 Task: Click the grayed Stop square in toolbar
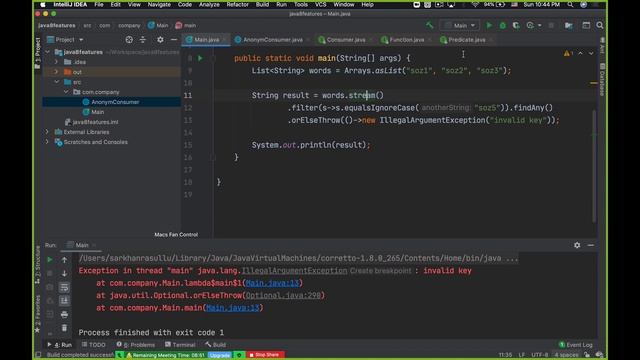point(551,25)
